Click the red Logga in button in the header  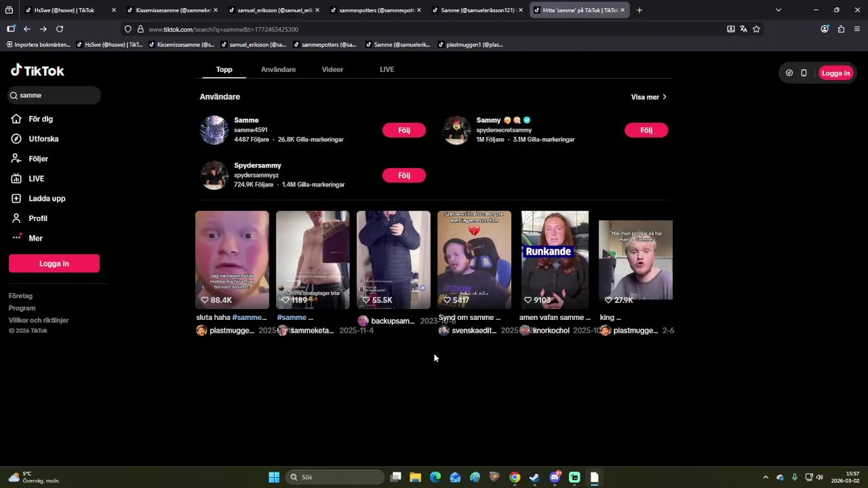[835, 73]
